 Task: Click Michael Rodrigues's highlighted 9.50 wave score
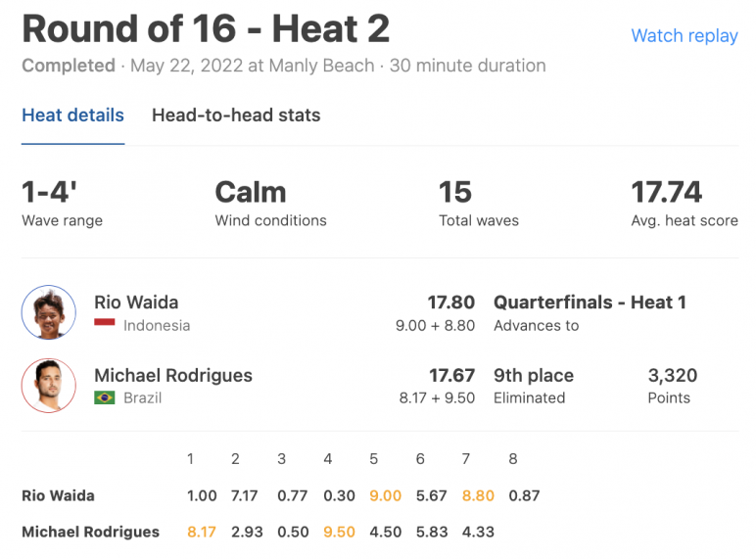click(339, 532)
